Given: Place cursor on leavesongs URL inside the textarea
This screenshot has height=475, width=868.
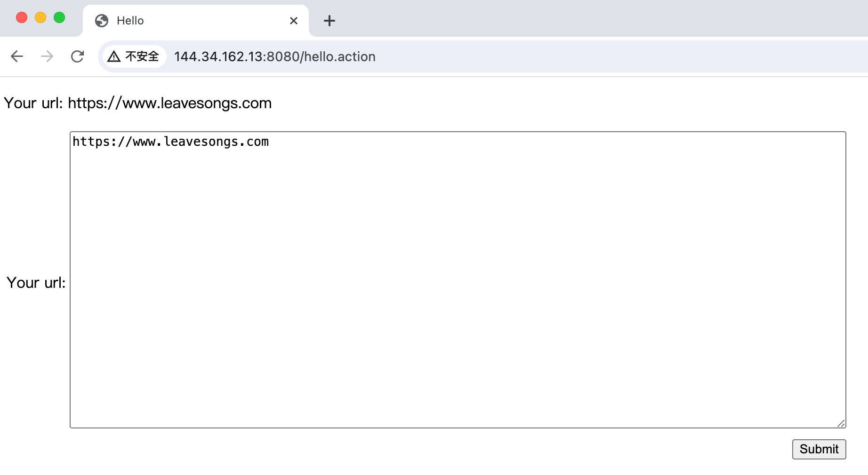Looking at the screenshot, I should [x=170, y=142].
